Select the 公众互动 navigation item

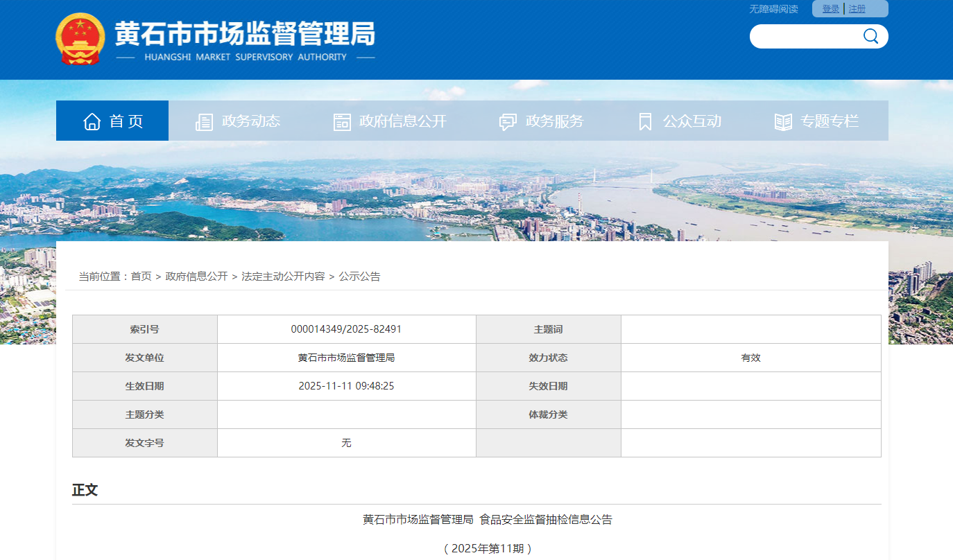[692, 121]
